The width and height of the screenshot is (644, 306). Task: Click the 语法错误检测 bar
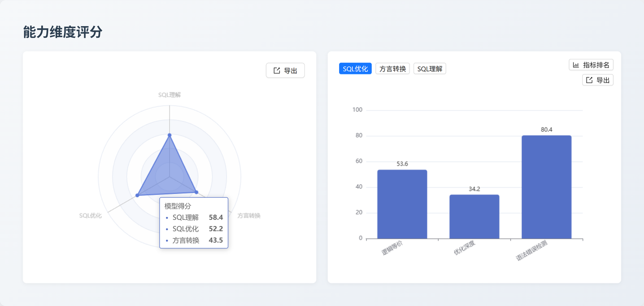546,186
